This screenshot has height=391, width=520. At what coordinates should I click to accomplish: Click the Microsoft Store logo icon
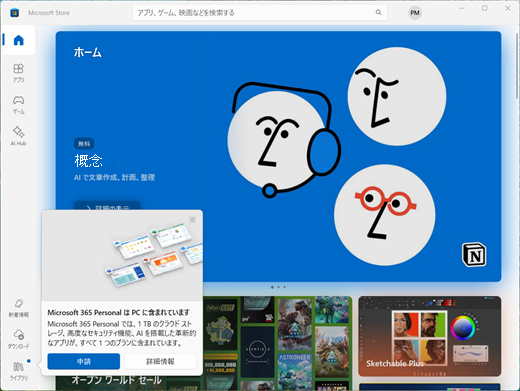[x=14, y=13]
